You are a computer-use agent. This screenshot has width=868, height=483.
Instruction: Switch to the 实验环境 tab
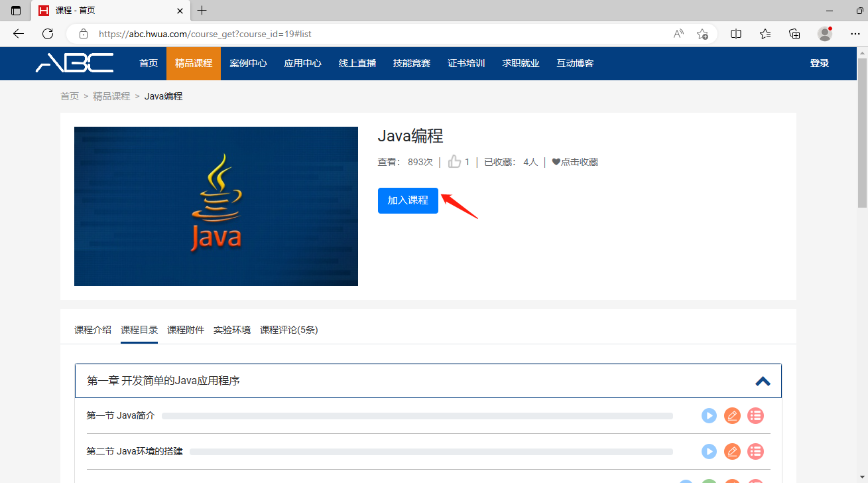pos(232,330)
